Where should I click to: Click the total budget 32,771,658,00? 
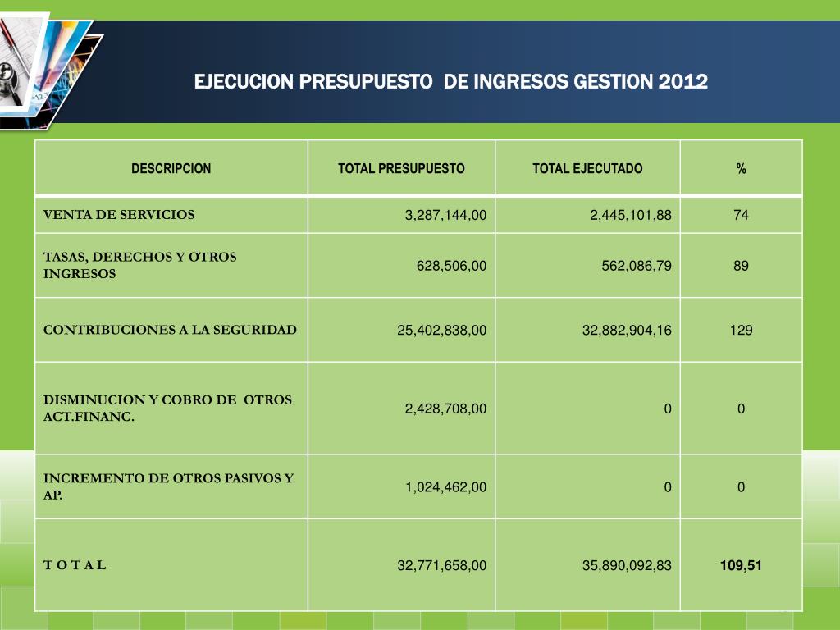[442, 566]
